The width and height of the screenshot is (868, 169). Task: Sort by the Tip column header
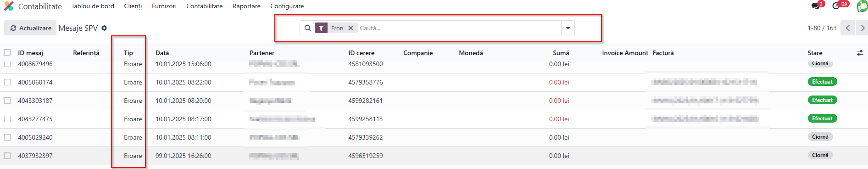(x=128, y=53)
